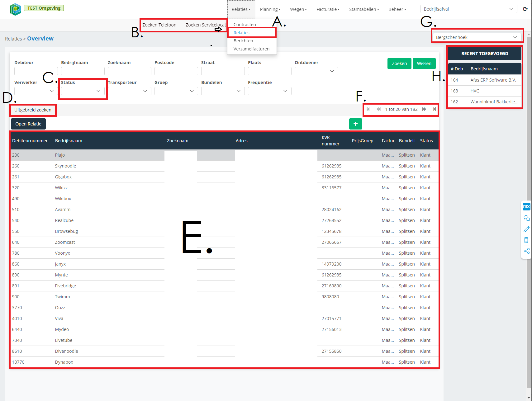Focus the Bedrijfnaam input field
Viewport: 532px width, 401px height.
[x=83, y=71]
